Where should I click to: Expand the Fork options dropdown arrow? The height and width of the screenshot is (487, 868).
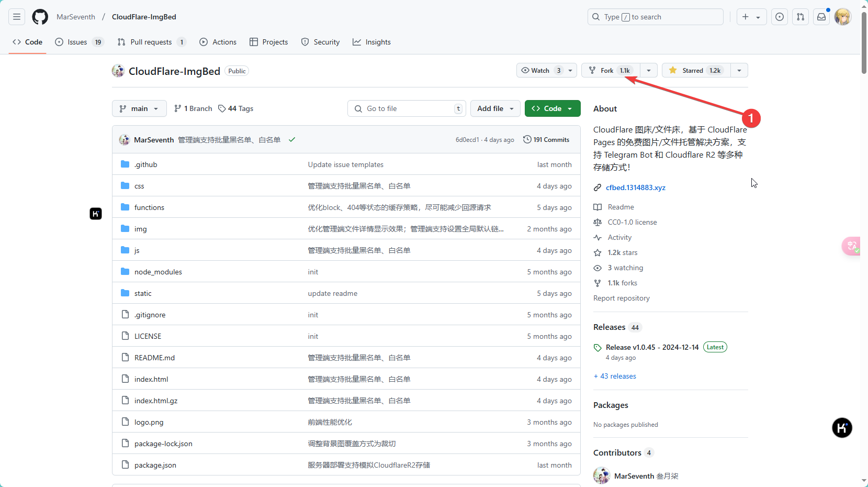click(649, 70)
